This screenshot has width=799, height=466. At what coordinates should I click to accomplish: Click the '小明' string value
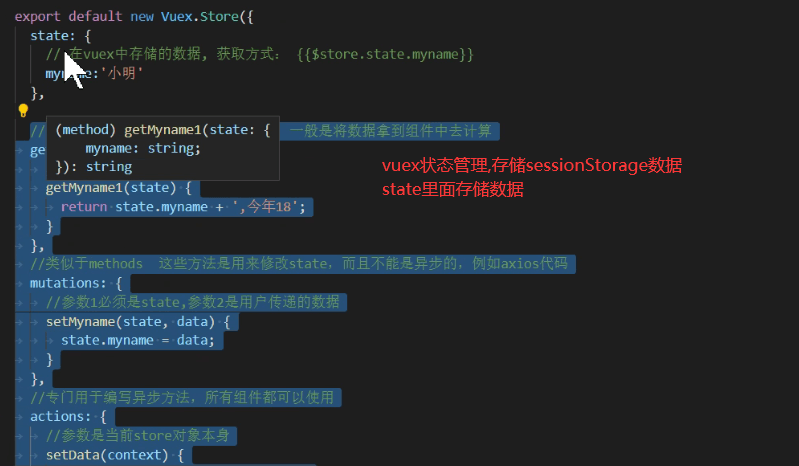122,73
